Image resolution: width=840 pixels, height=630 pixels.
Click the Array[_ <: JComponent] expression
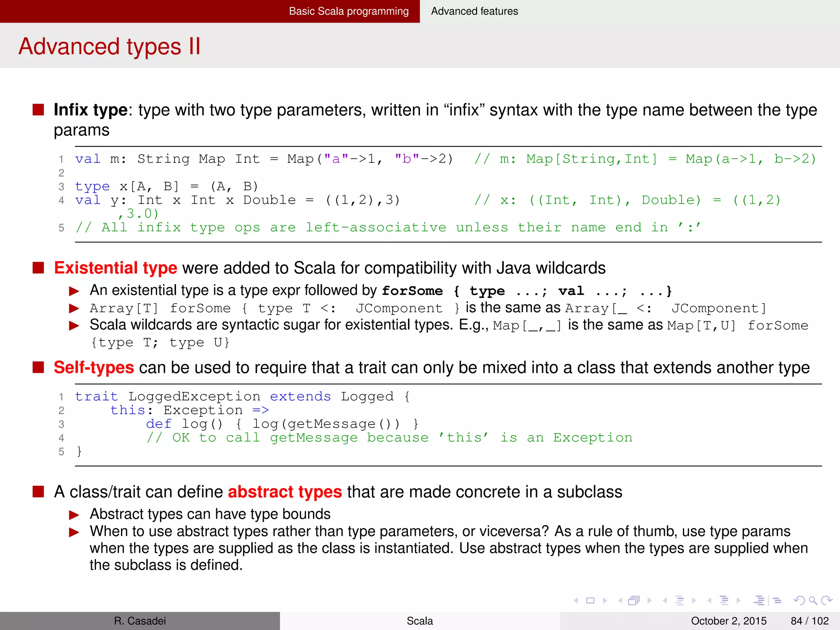(666, 308)
